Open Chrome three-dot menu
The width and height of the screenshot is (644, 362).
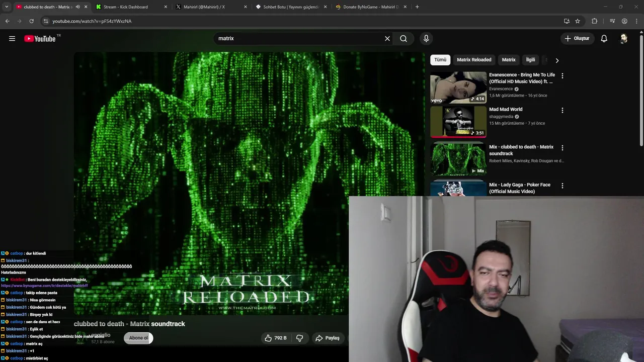click(x=637, y=21)
